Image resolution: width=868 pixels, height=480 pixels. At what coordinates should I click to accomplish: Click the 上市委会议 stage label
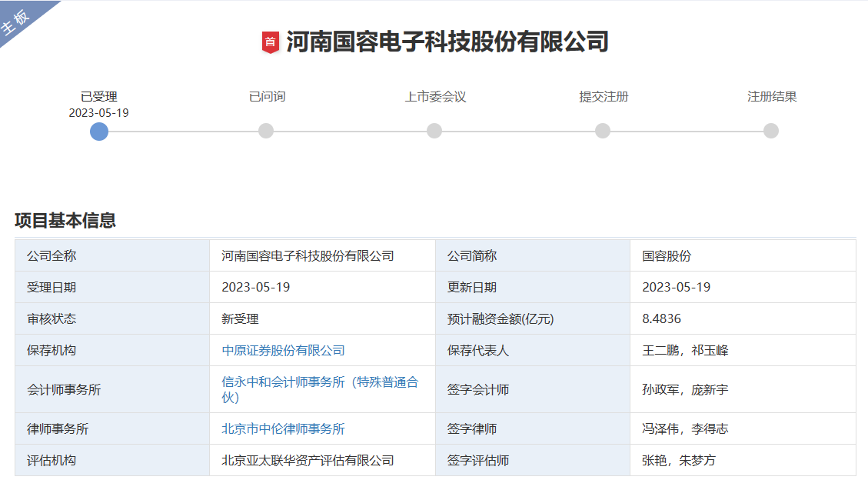[436, 97]
